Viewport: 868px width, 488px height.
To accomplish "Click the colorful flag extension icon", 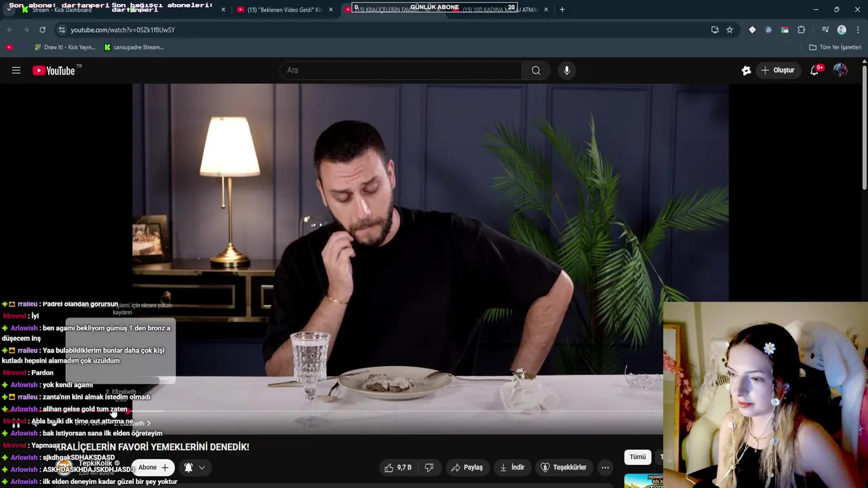I will [785, 30].
